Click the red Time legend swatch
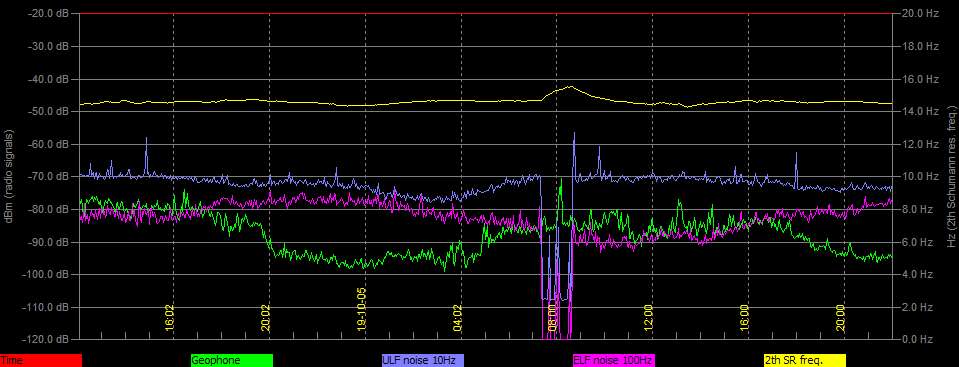Screen dimensions: 959x367 point(41,361)
